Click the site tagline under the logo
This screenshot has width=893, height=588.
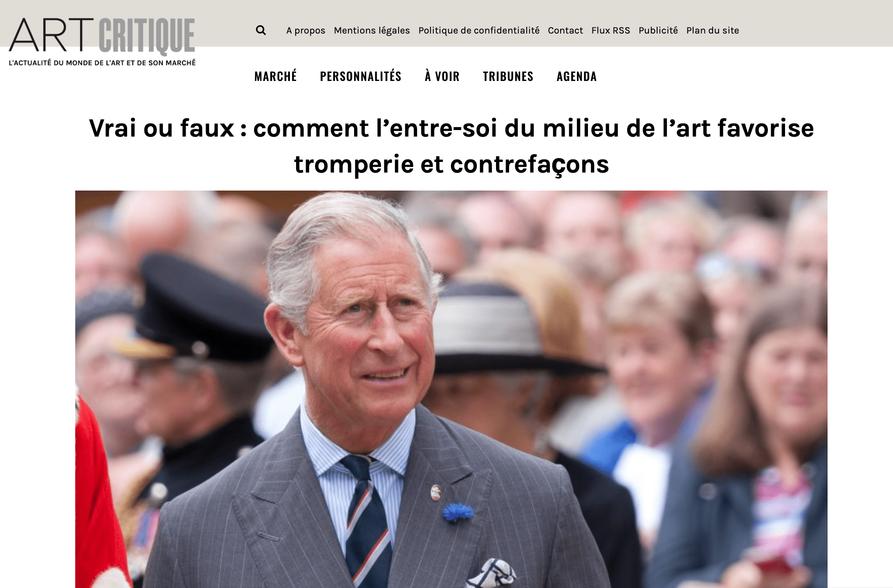point(102,63)
